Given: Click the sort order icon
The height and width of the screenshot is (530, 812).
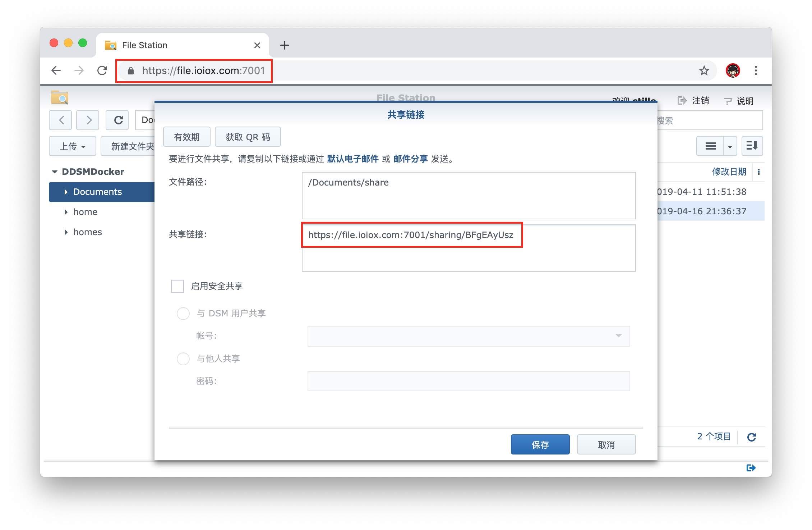Looking at the screenshot, I should click(752, 146).
